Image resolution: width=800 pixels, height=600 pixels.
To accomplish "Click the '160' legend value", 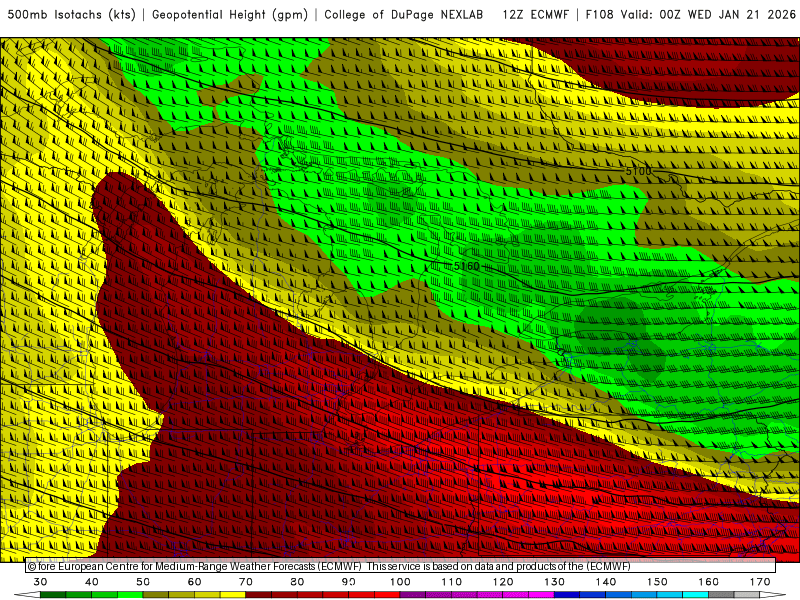I will coord(709,582).
